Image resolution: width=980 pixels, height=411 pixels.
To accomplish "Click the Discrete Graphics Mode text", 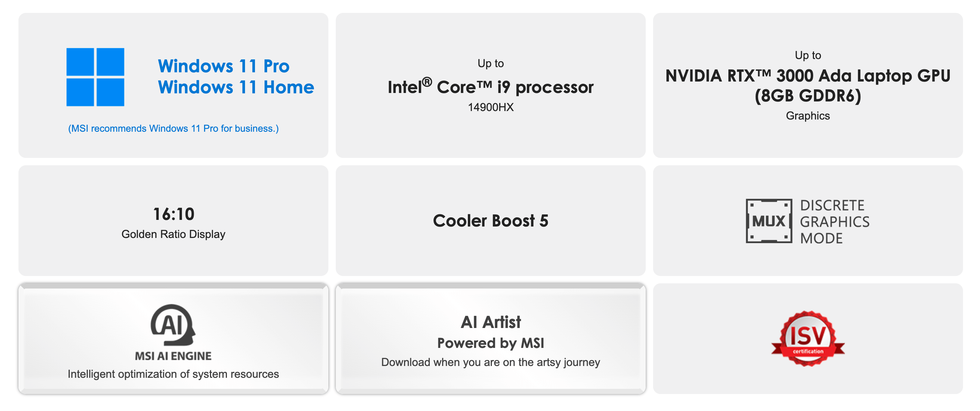I will 834,221.
